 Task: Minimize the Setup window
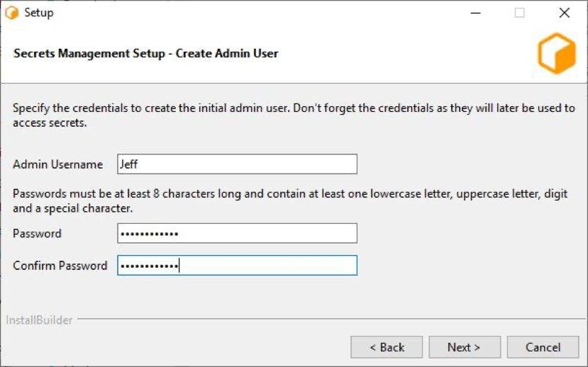click(x=475, y=13)
